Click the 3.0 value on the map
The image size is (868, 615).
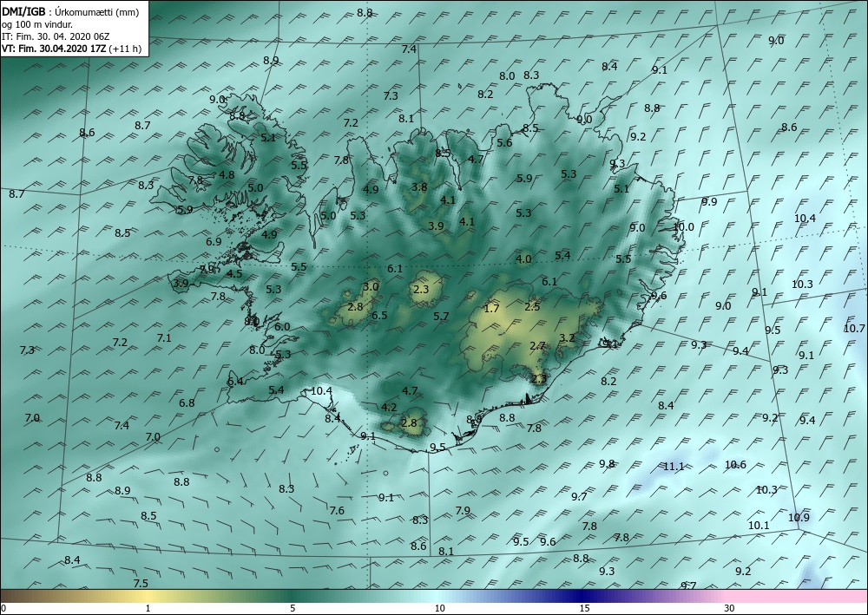click(x=371, y=287)
